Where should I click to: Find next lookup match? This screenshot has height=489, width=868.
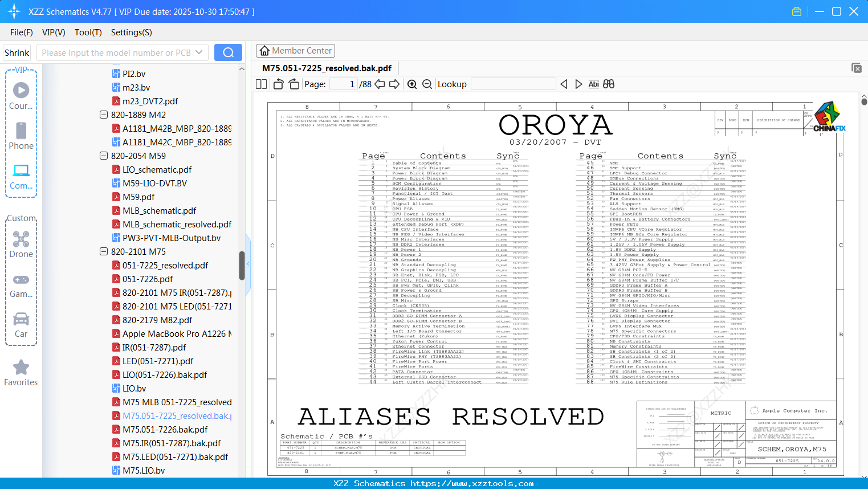coord(578,84)
